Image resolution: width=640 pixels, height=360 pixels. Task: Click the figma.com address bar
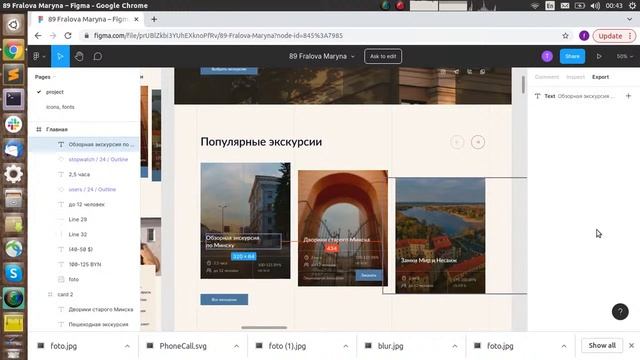[x=318, y=36]
